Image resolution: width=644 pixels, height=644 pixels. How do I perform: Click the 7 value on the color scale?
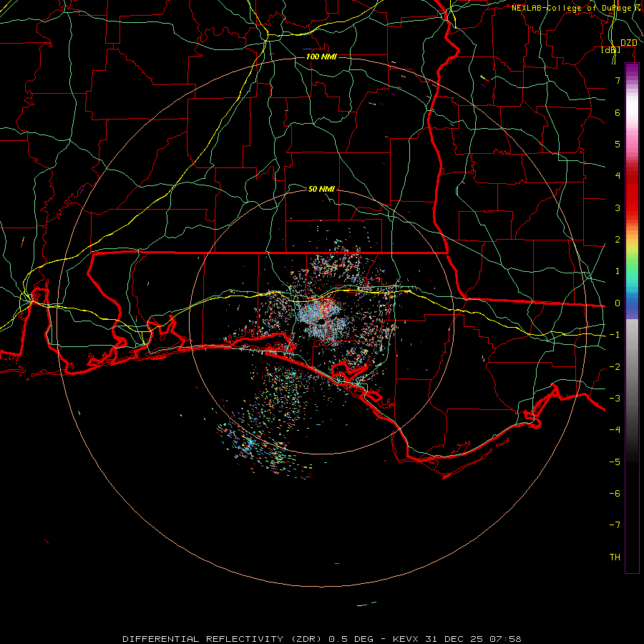click(618, 80)
